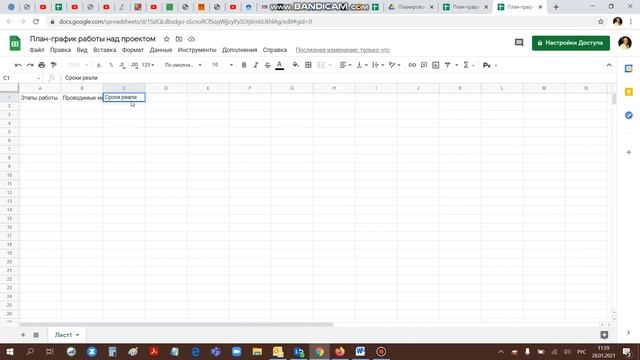Create a filter with funnel icon
640x360 pixels.
[448, 65]
